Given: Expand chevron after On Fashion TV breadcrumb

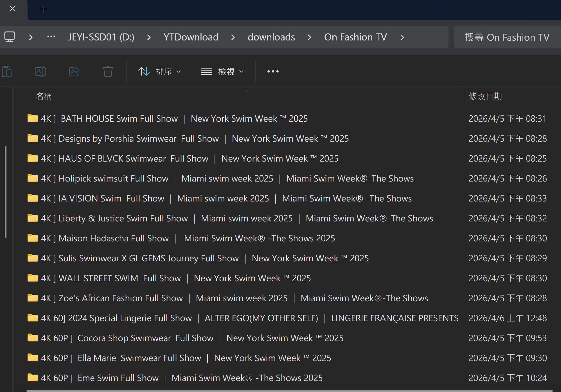Looking at the screenshot, I should (402, 37).
